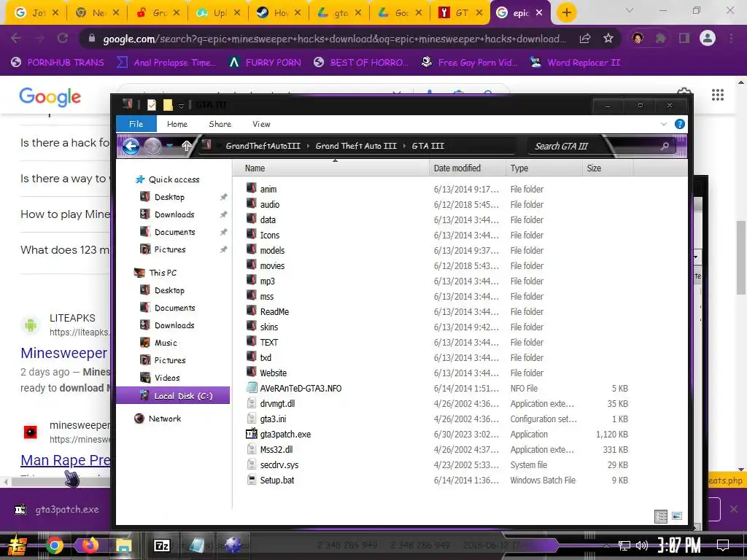The height and width of the screenshot is (560, 747).
Task: Open the share this page icon in address bar
Action: 585,39
